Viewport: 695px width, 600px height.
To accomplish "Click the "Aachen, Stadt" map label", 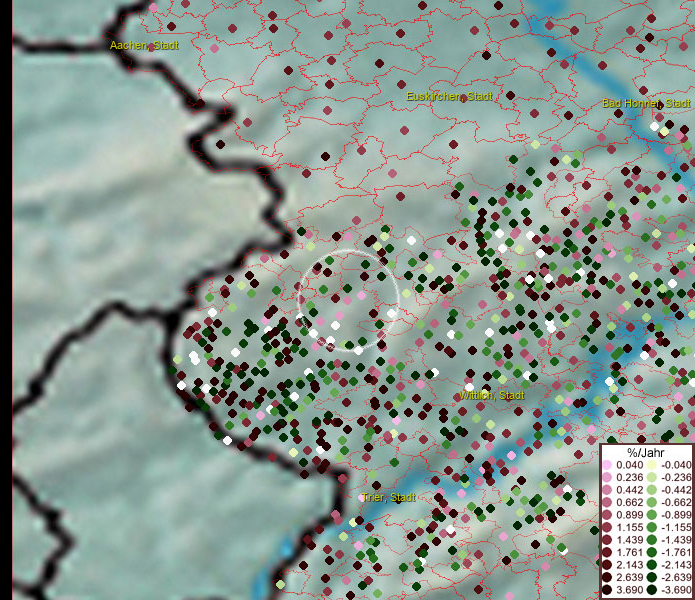I will (144, 45).
